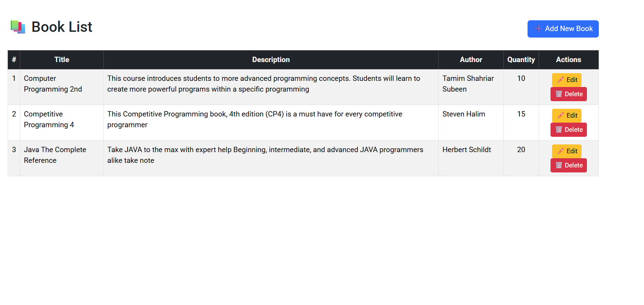Click the author name Steven Halim
Screen dimensions: 644x305
coord(464,114)
